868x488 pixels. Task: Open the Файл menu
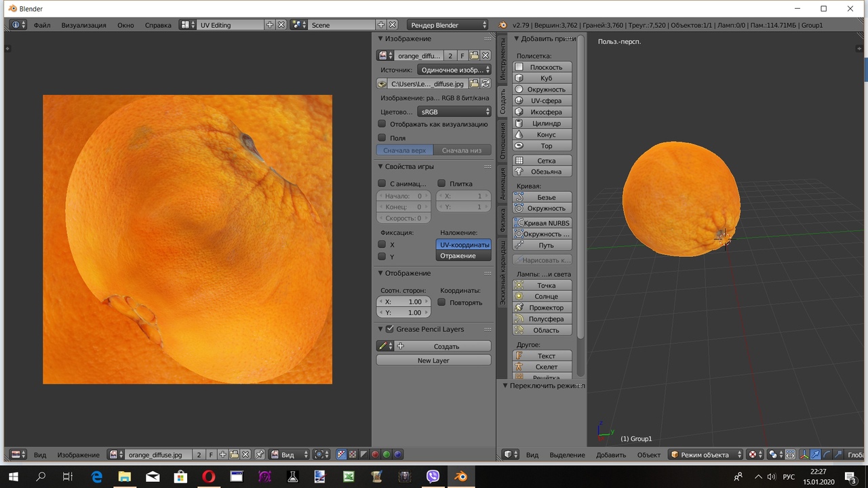point(42,25)
